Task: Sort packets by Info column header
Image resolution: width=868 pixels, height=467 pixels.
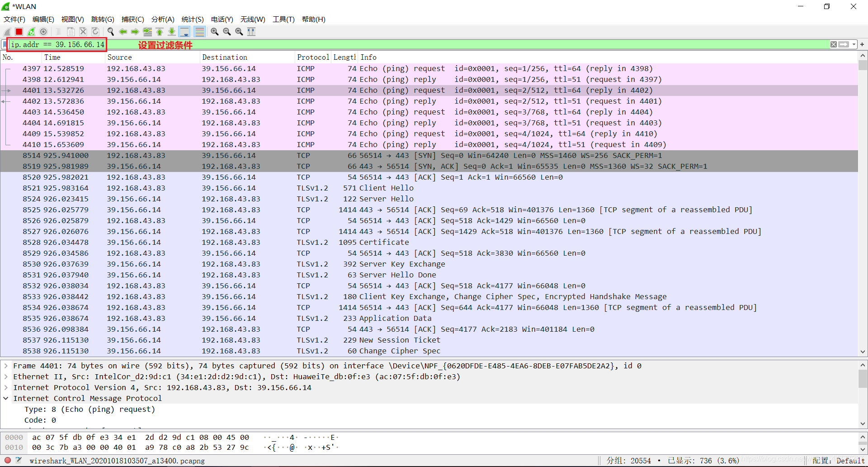Action: pos(608,57)
